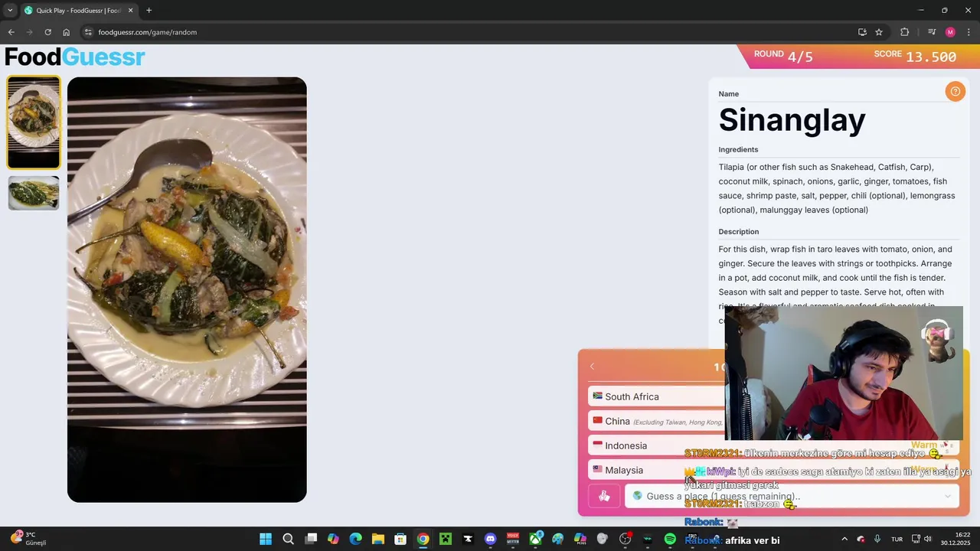
Task: Click the install app icon in address bar
Action: [862, 32]
